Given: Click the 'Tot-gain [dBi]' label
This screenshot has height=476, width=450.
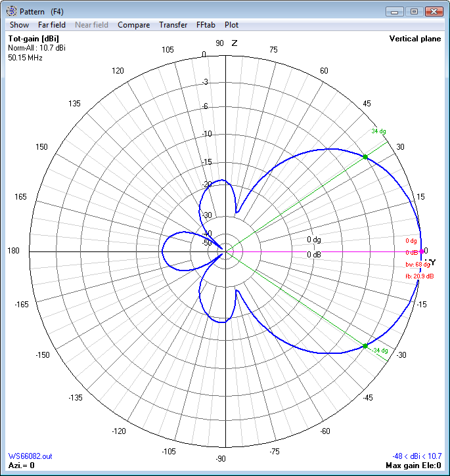Looking at the screenshot, I should pyautogui.click(x=34, y=39).
